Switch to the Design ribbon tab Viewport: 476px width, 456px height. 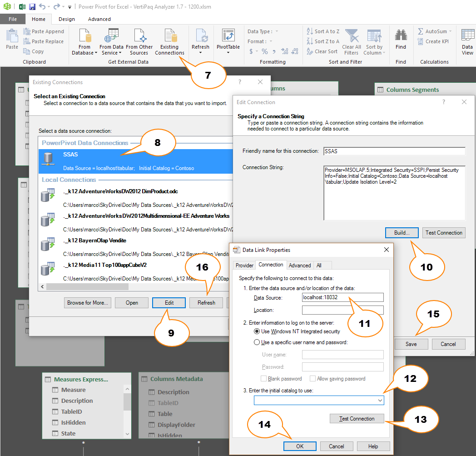(x=67, y=19)
